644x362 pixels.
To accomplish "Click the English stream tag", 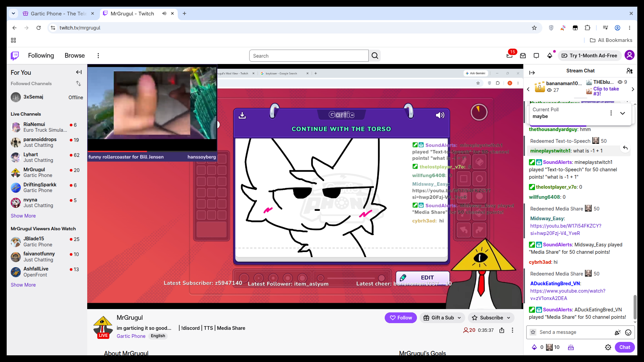I will [x=158, y=336].
